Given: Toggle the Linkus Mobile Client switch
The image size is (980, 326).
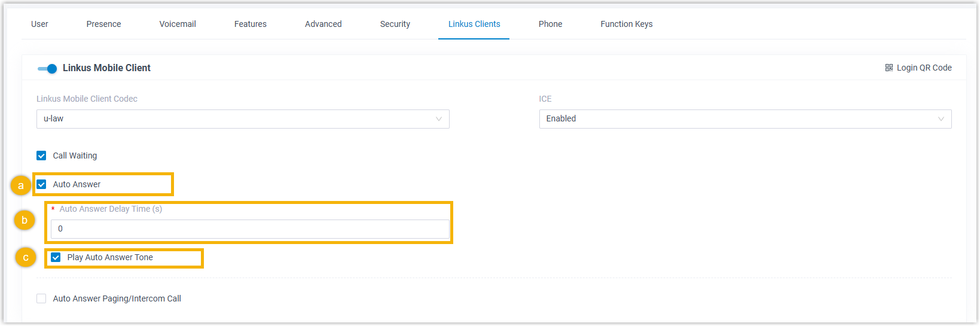Looking at the screenshot, I should tap(47, 68).
